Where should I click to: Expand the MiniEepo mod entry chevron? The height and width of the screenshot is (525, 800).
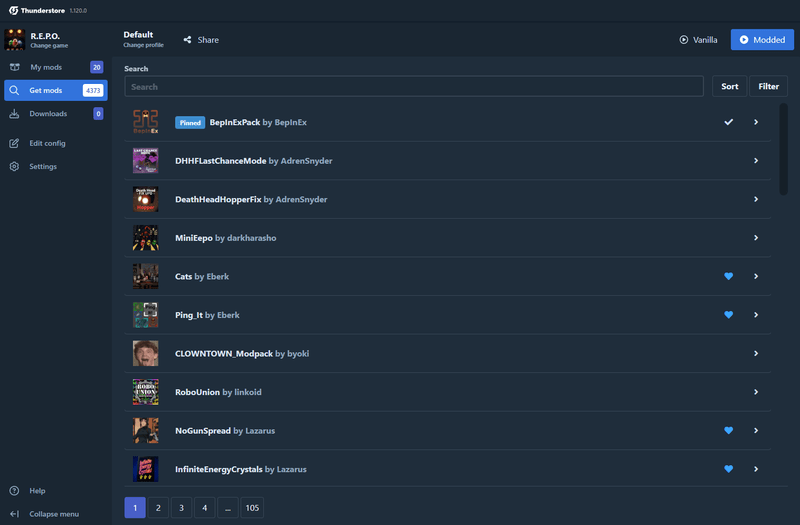point(756,238)
